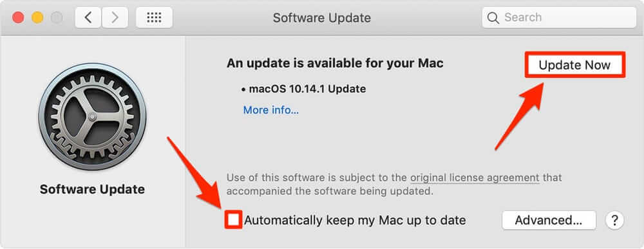644x249 pixels.
Task: Click the 'An update is available for your Mac' heading
Action: tap(335, 63)
